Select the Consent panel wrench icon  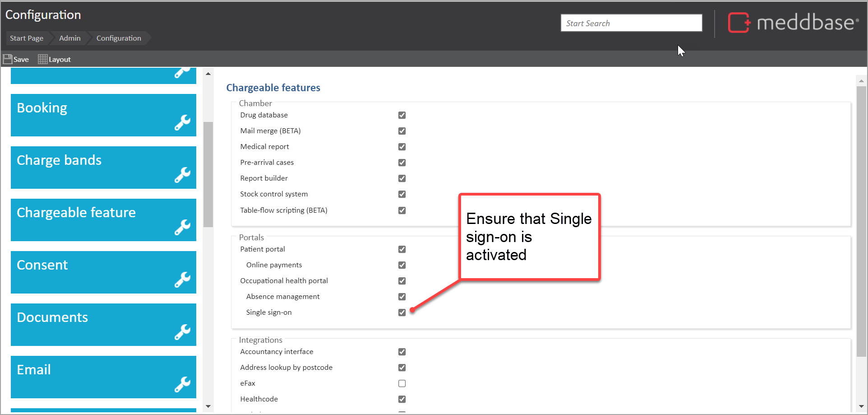183,279
